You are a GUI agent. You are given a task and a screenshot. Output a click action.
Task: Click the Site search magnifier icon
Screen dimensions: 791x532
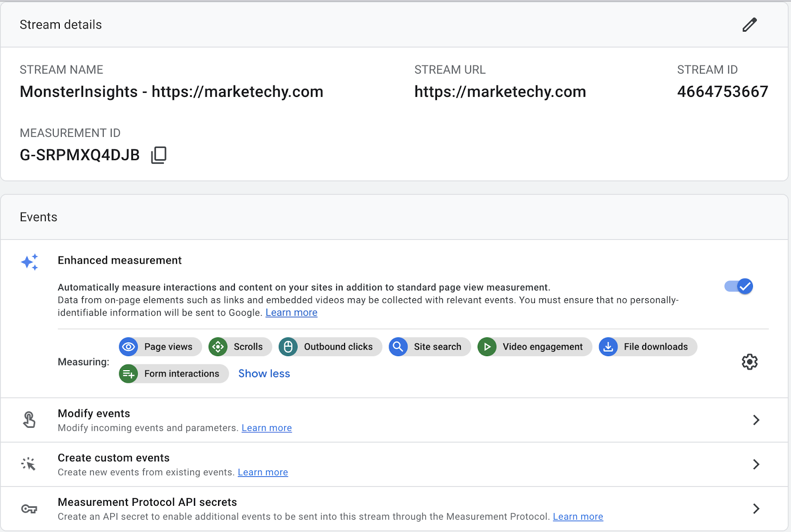click(398, 347)
